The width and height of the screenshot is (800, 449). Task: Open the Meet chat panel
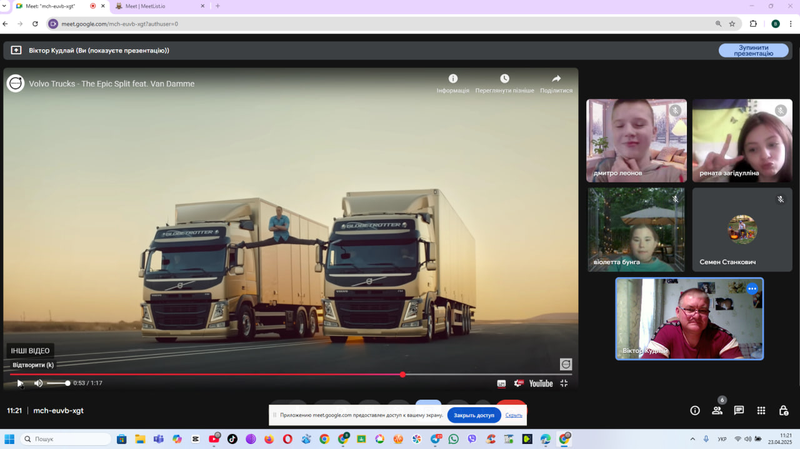739,411
